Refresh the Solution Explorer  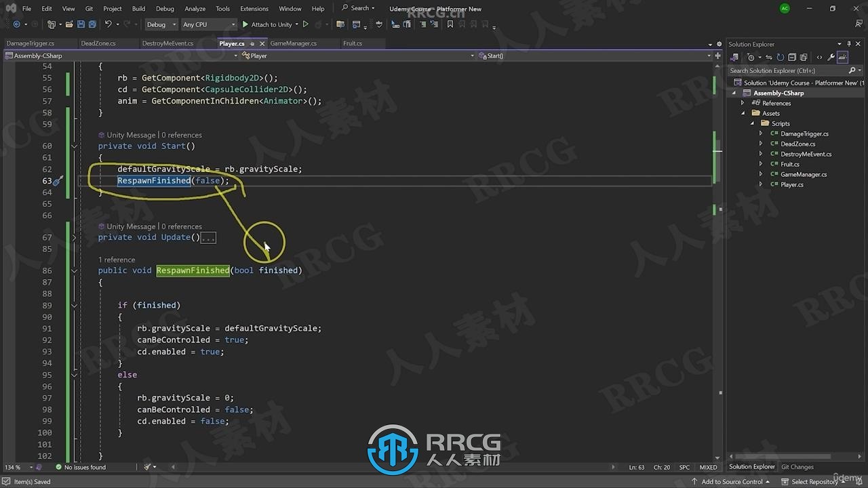click(x=781, y=58)
